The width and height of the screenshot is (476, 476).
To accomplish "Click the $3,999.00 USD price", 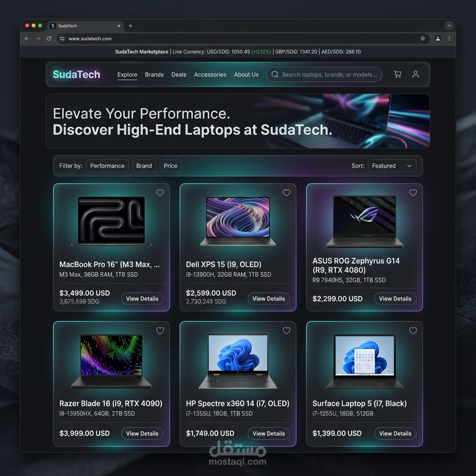I will tap(85, 433).
